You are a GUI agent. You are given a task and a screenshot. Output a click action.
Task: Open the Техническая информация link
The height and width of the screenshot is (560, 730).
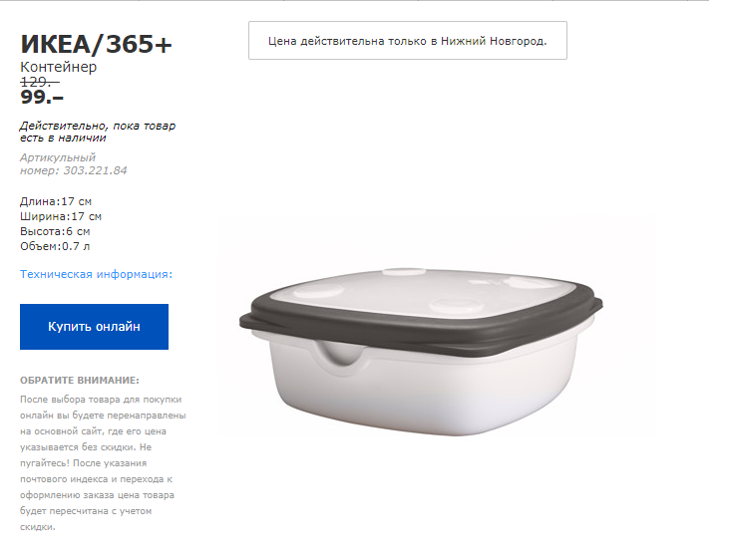[96, 274]
